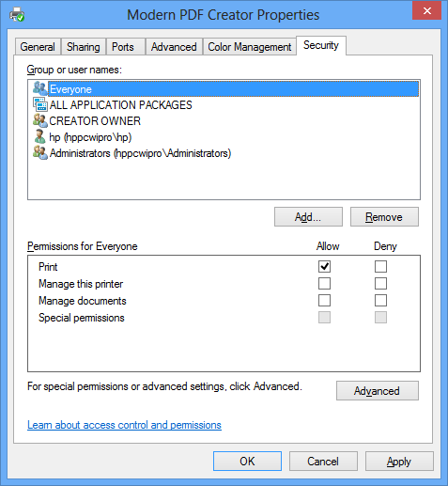Click the Administrators group icon
The image size is (448, 486).
point(40,153)
